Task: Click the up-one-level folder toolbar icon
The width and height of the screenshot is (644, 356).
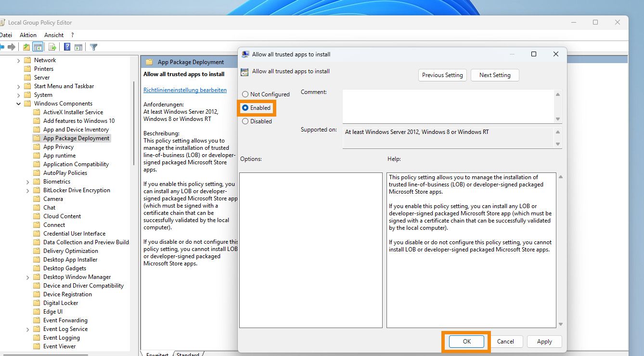Action: 26,47
